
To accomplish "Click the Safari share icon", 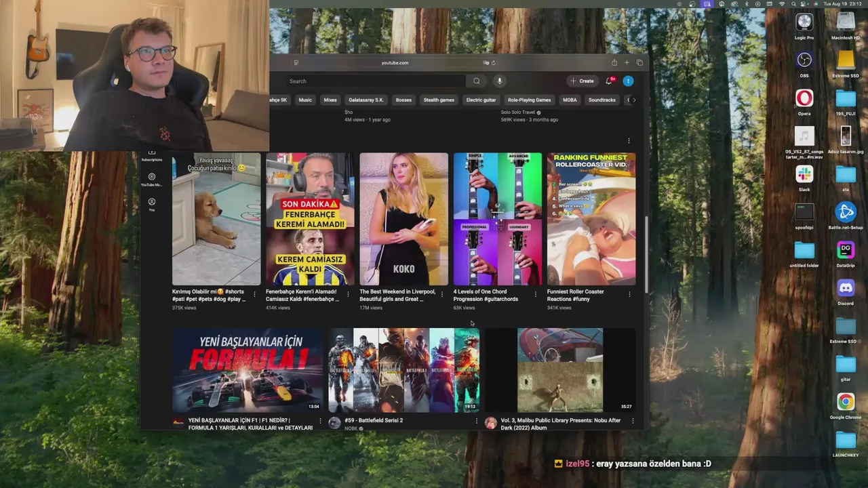I will tap(614, 62).
